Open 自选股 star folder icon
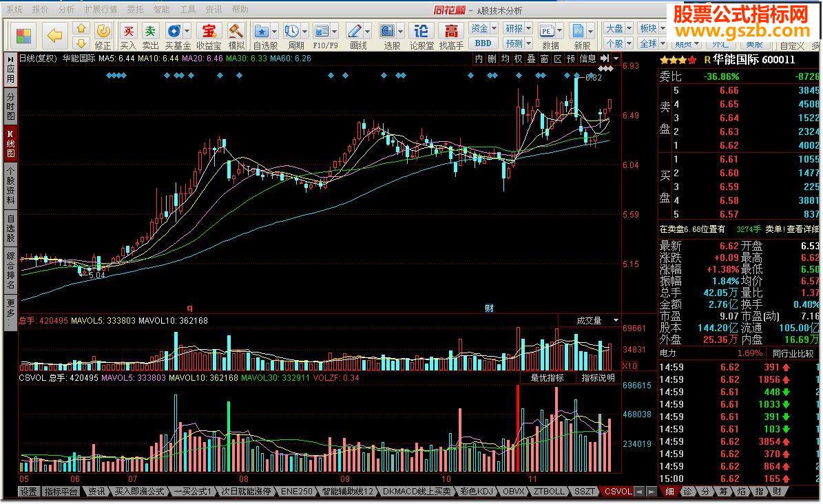Viewport: 823px width, 504px height. (x=262, y=31)
